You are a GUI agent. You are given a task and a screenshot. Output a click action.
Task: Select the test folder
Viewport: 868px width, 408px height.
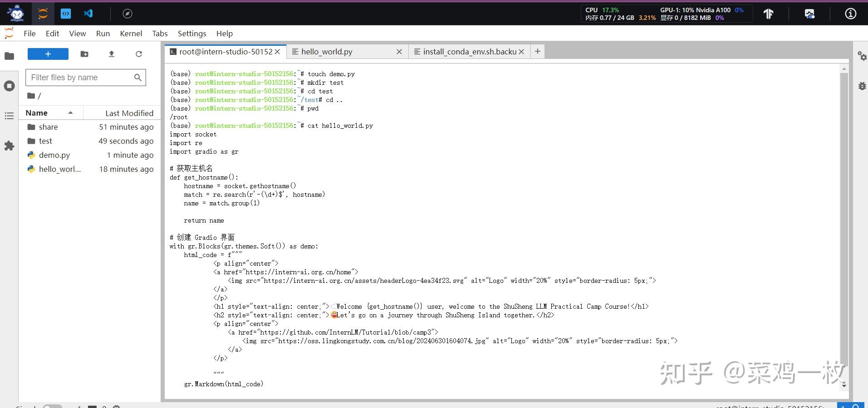tap(90, 141)
